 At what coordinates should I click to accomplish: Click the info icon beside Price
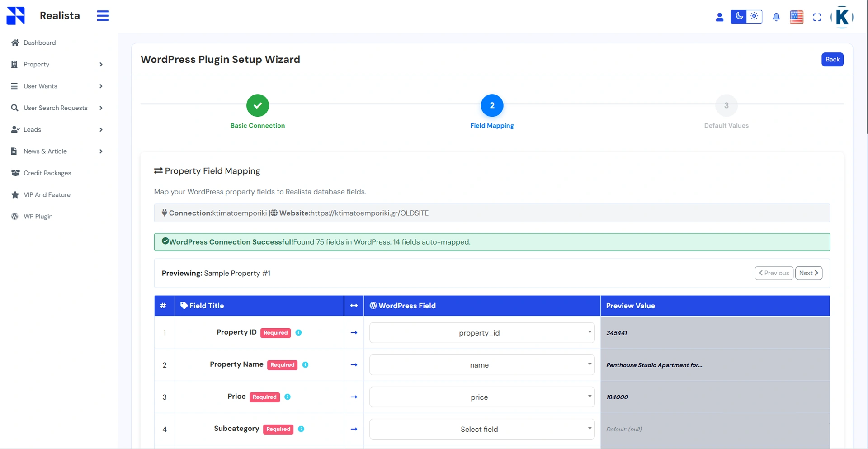click(288, 397)
